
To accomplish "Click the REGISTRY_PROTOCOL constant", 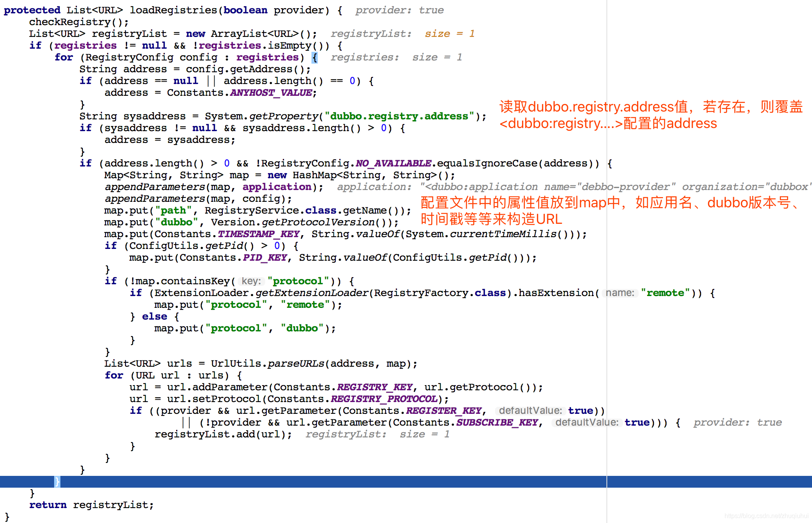I will coord(384,399).
